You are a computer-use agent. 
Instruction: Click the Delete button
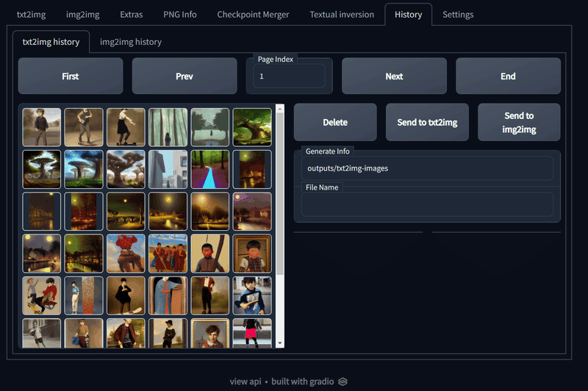(335, 122)
